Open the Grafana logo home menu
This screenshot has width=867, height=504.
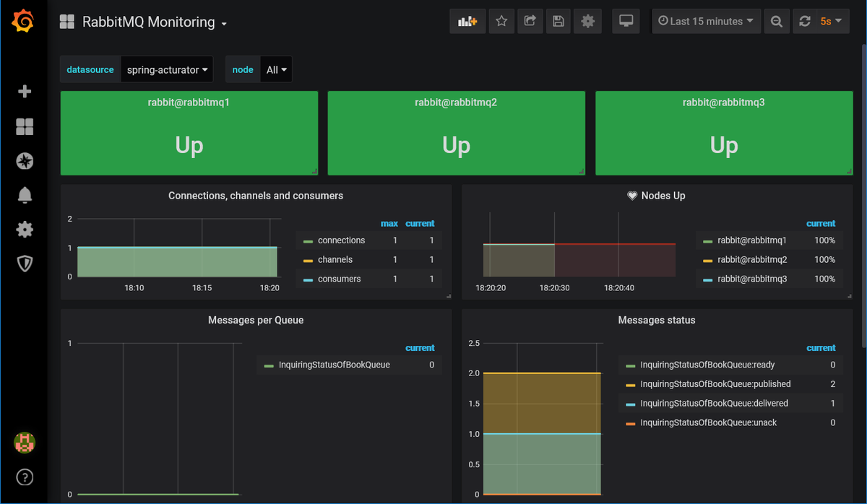24,22
